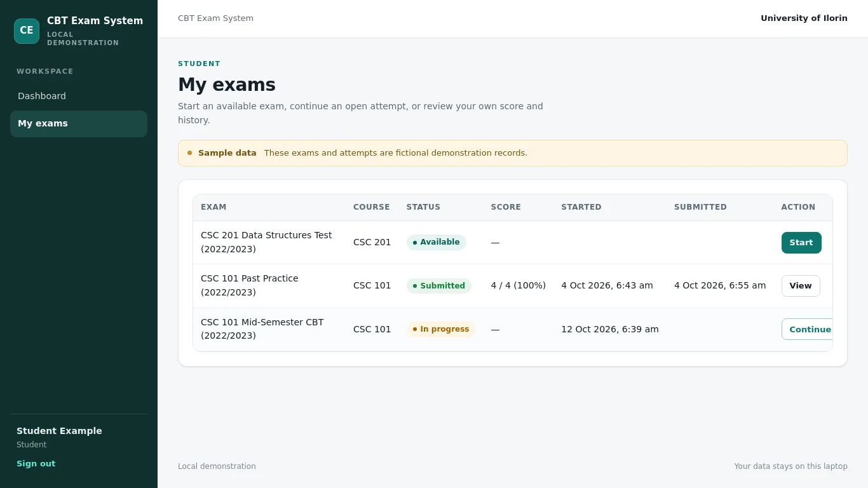868x488 pixels.
Task: Click the STARTED column header
Action: (x=581, y=207)
